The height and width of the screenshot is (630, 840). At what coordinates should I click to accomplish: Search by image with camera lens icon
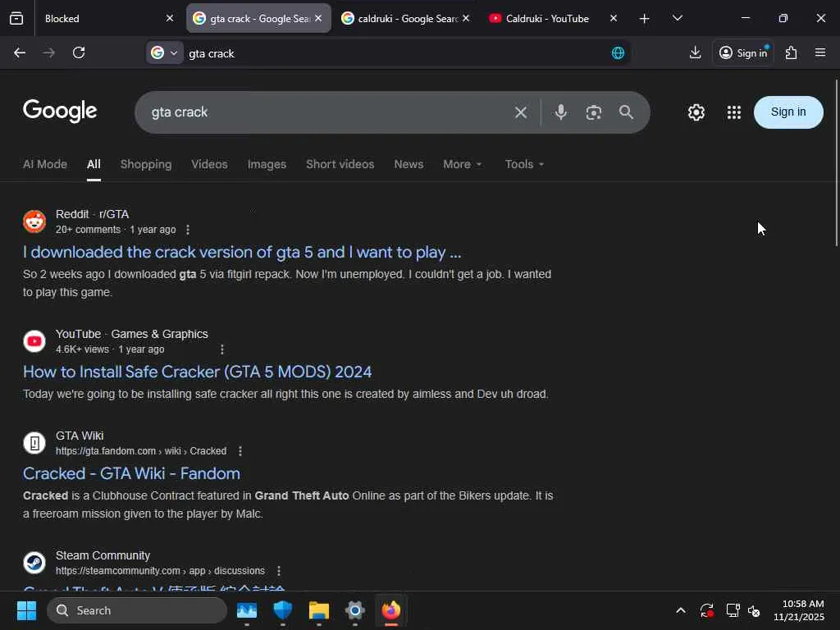click(x=594, y=112)
